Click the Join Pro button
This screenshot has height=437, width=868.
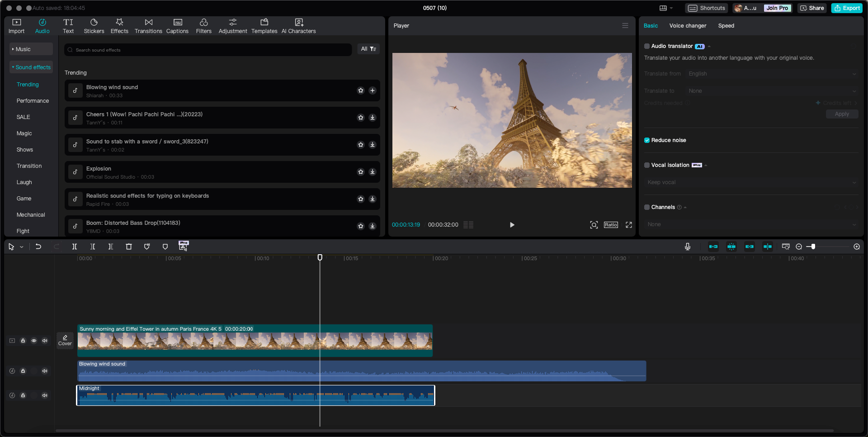point(777,8)
